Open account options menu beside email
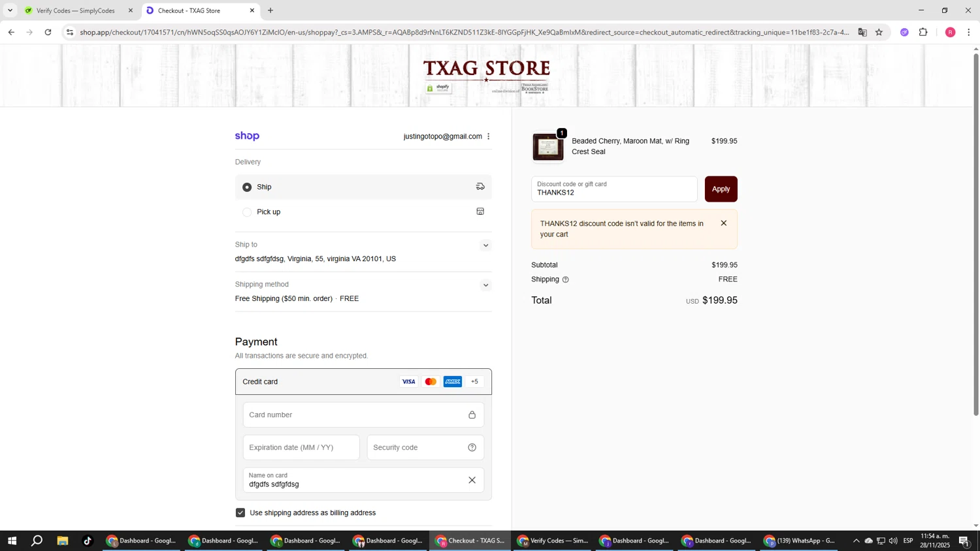Image resolution: width=980 pixels, height=551 pixels. [489, 136]
